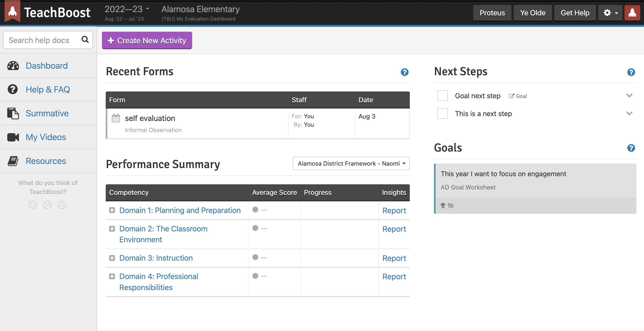
Task: Open the 2022—23 school year dropdown
Action: coord(127,9)
